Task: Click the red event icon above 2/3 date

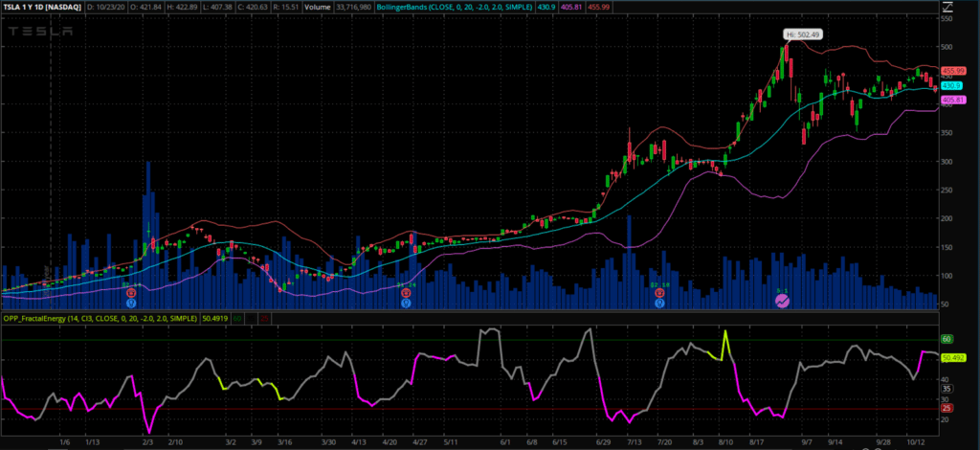Action: coord(131,293)
